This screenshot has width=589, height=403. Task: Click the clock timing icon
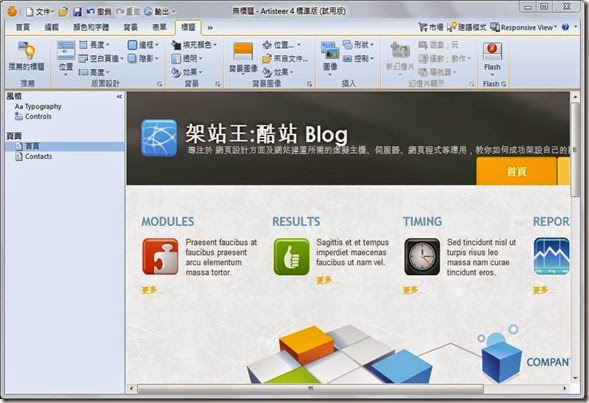point(422,257)
